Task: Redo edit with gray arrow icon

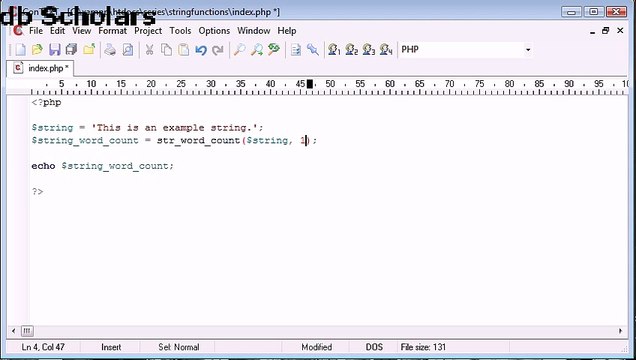Action: (218, 50)
